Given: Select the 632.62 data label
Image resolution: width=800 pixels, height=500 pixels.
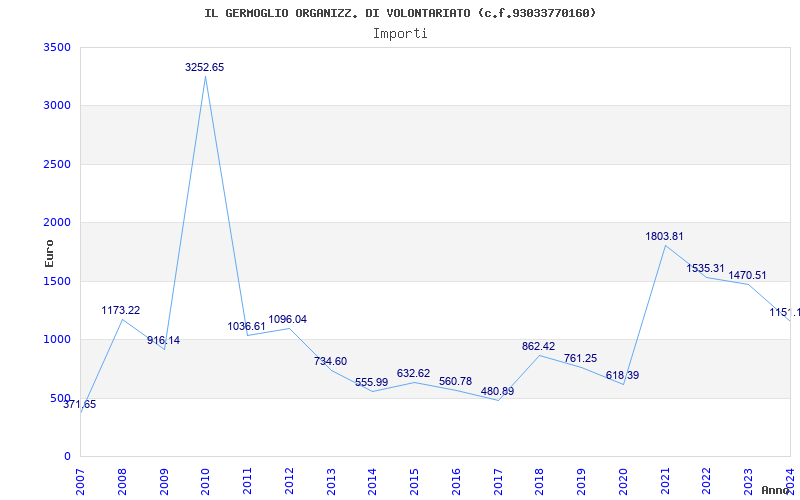Looking at the screenshot, I should point(413,373).
